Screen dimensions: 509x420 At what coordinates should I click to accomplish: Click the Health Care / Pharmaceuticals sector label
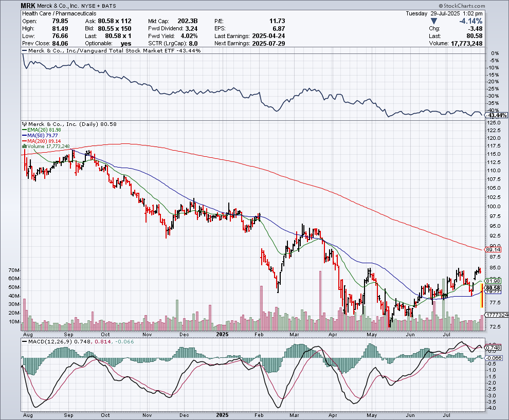pos(59,14)
